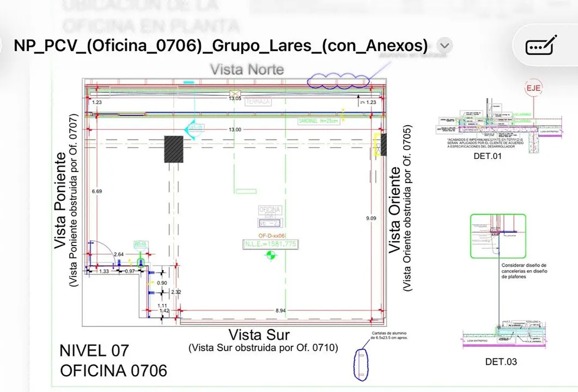Select the "0.90" dimension value
578x392 pixels.
click(x=162, y=283)
